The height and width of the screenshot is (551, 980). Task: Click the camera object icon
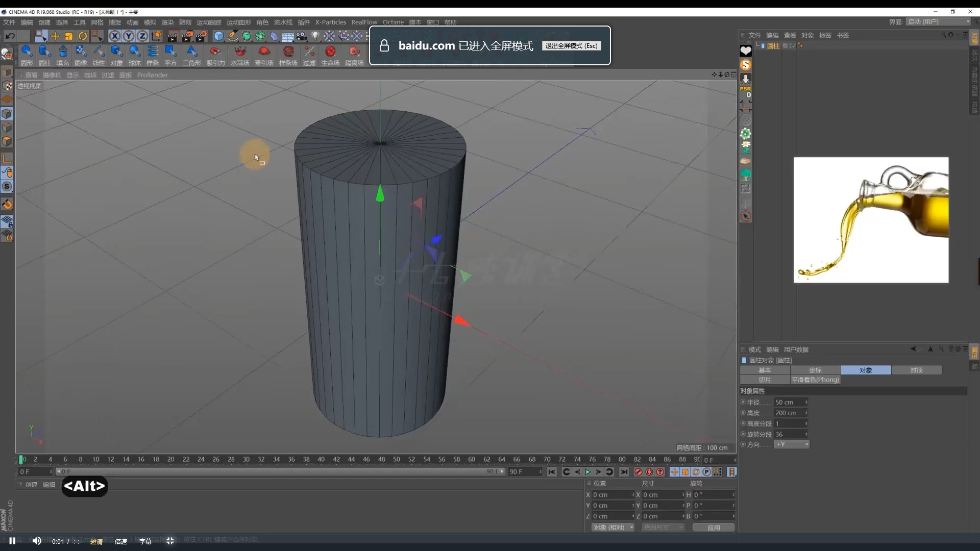pyautogui.click(x=302, y=36)
